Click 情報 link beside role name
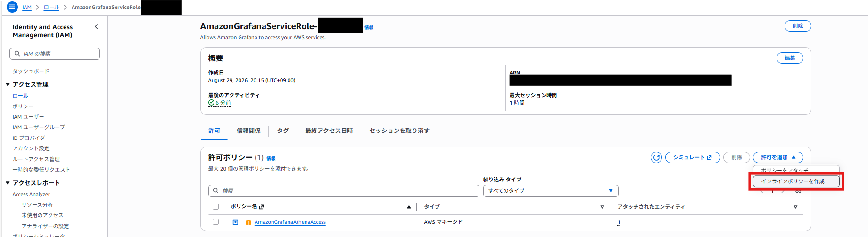868x237 pixels. tap(369, 28)
